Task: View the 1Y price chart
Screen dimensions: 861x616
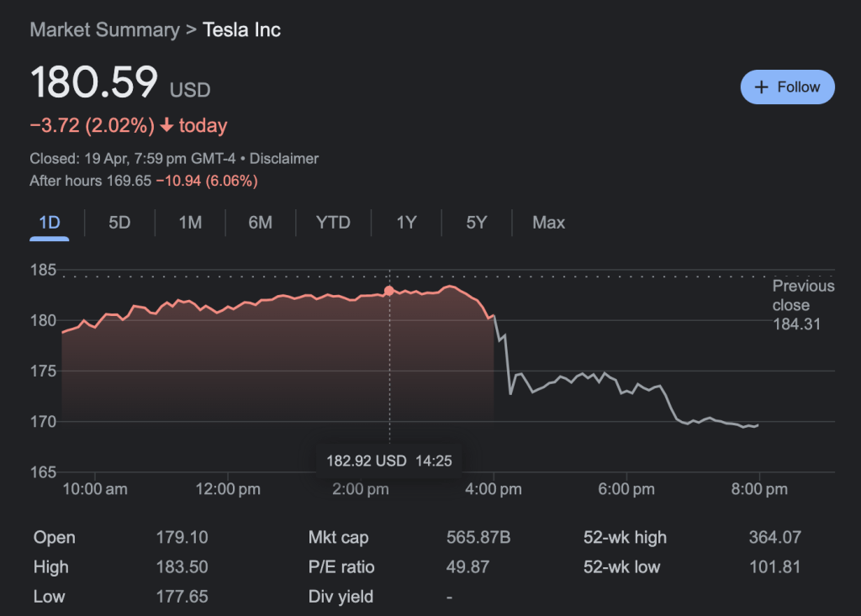Action: coord(406,223)
